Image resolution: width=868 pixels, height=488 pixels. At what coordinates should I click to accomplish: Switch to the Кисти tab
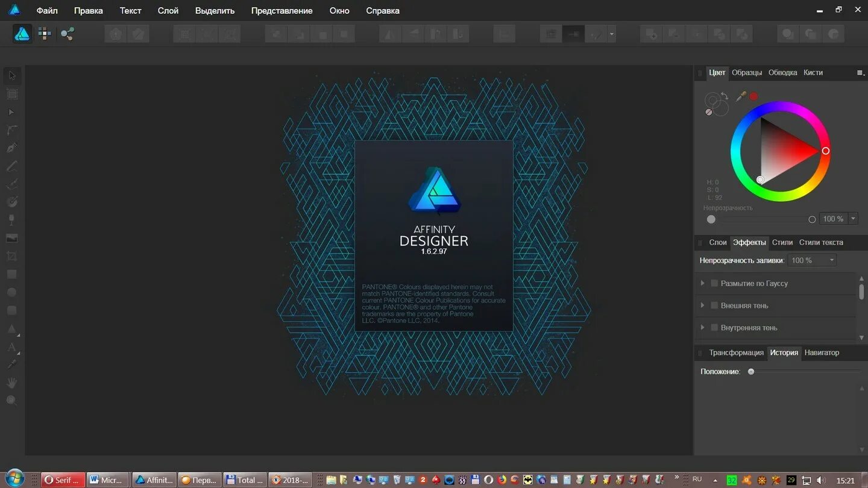[x=813, y=73]
